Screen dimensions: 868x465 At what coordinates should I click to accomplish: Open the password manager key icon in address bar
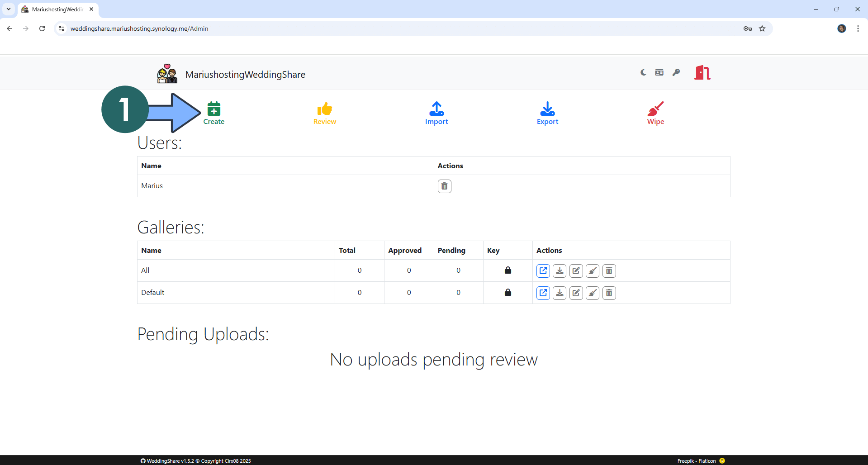(748, 28)
